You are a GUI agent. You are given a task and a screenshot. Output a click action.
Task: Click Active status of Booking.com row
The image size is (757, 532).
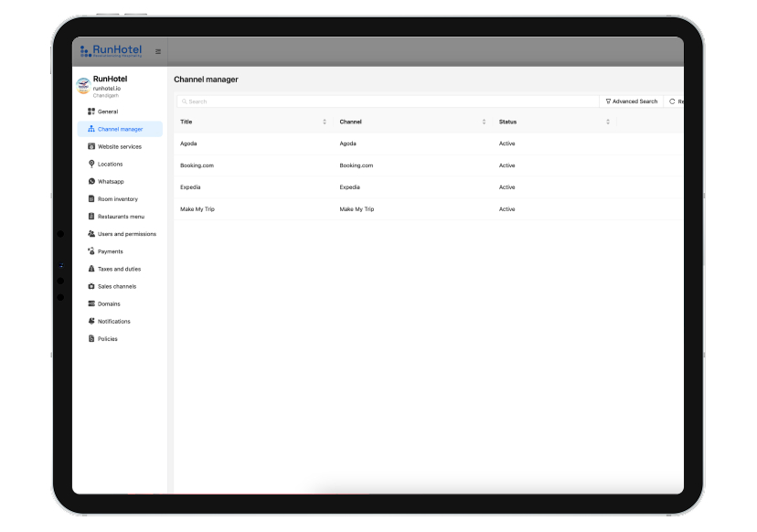click(506, 165)
